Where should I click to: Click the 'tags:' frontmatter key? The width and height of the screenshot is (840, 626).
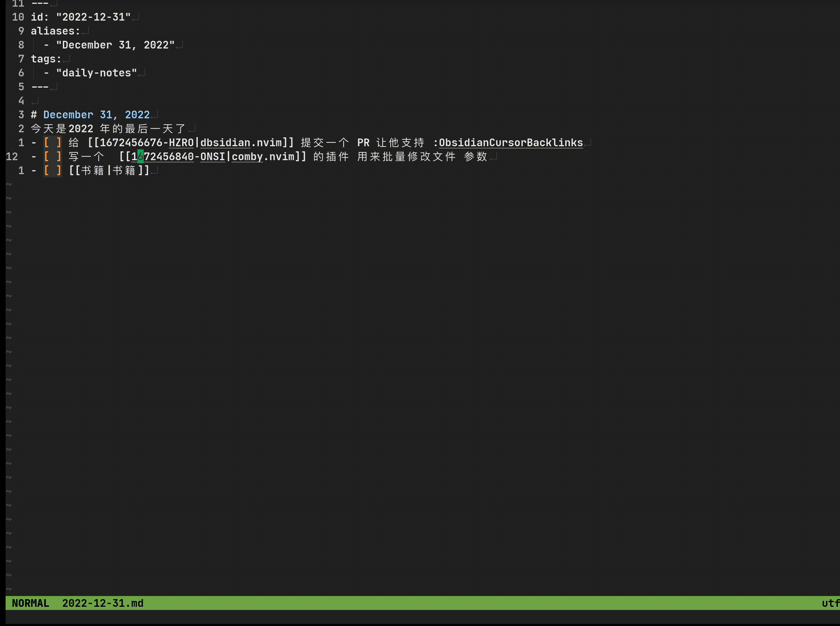[x=46, y=59]
